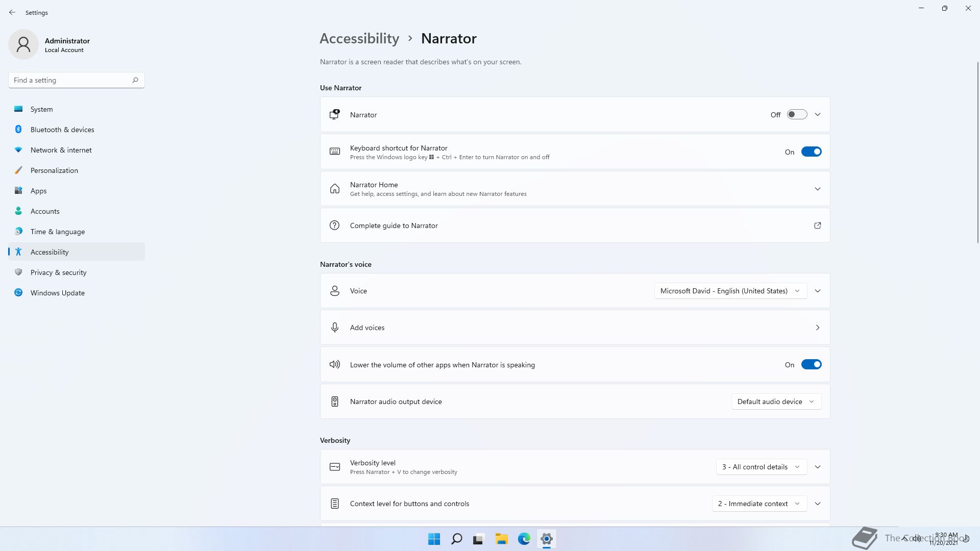The image size is (980, 551).
Task: Click the Voice person icon
Action: click(x=335, y=291)
